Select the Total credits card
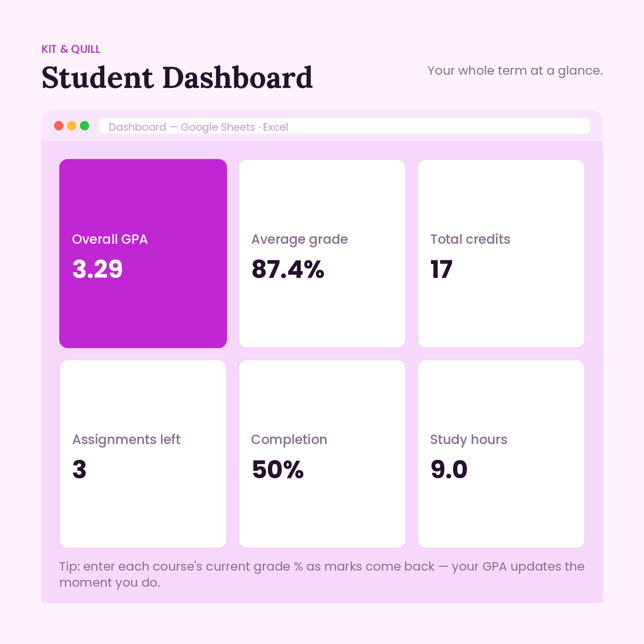 click(x=501, y=253)
